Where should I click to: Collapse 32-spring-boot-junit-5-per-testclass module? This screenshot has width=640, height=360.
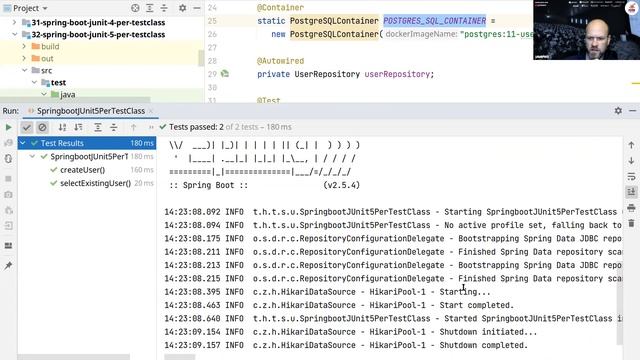(x=15, y=34)
